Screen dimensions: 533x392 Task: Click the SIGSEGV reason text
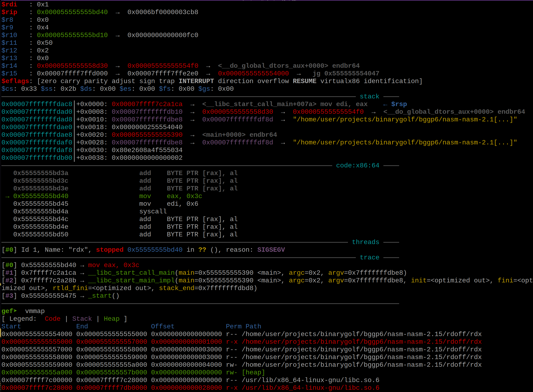click(x=271, y=250)
